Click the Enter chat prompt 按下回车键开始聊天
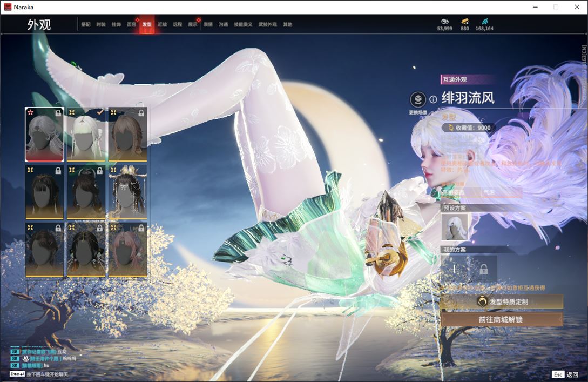The height and width of the screenshot is (382, 588). pyautogui.click(x=39, y=374)
